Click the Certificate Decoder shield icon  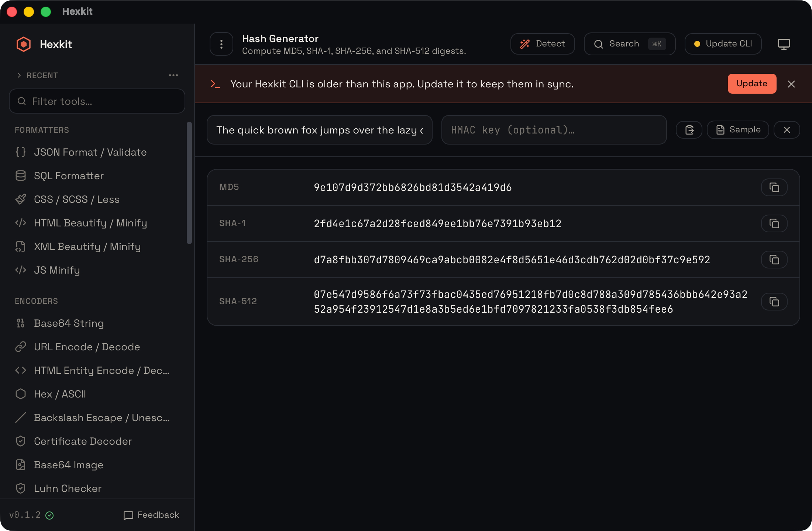[x=21, y=441]
